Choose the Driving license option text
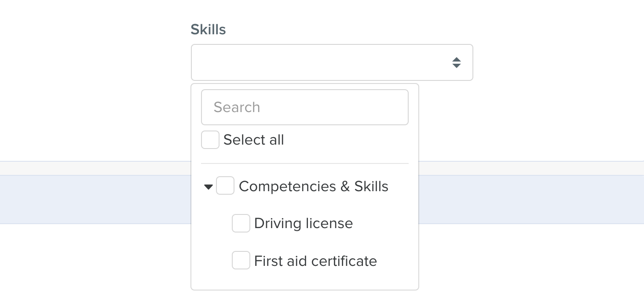Screen dimensions: 644x305 [304, 223]
